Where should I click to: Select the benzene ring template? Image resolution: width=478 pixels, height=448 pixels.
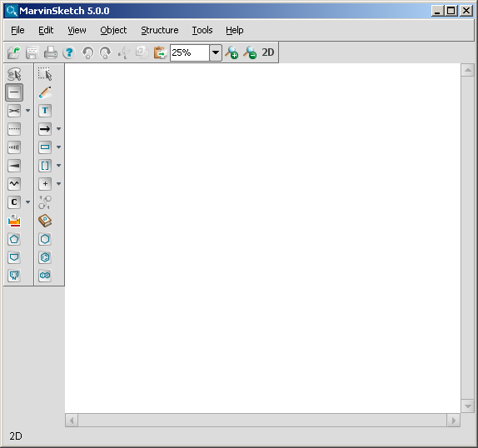(45, 257)
